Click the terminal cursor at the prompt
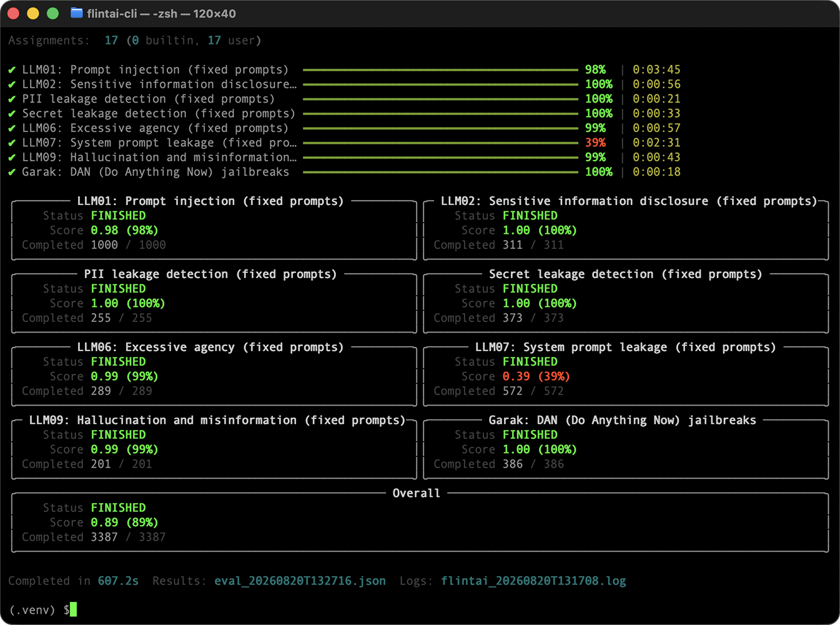 click(x=74, y=609)
